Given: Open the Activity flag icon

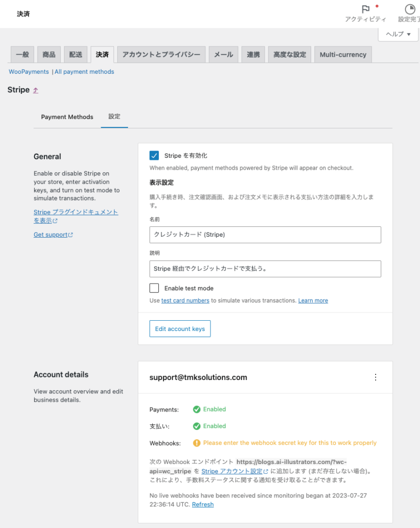Looking at the screenshot, I should [x=365, y=9].
